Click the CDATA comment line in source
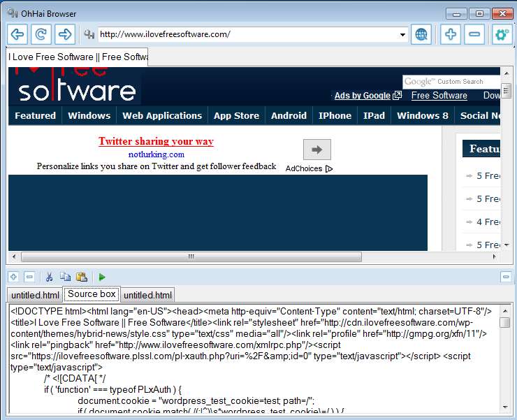The width and height of the screenshot is (517, 420). point(75,378)
